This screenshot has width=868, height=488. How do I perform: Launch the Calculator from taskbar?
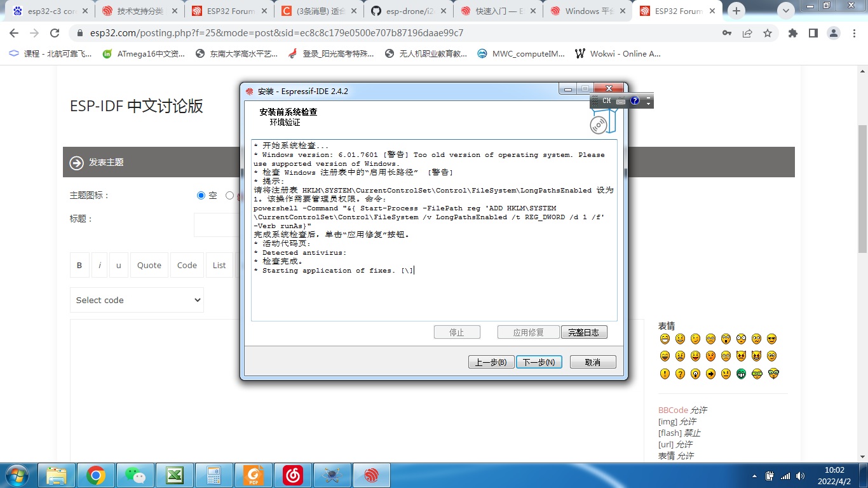[x=214, y=475]
